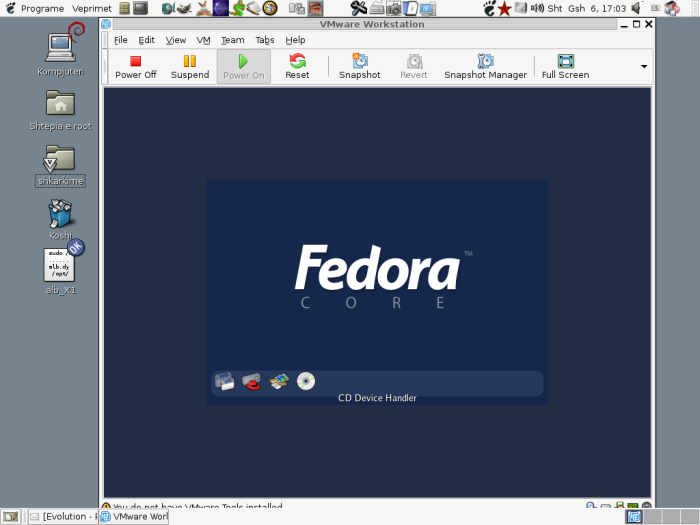
Task: Open the Programe panel menu
Action: point(42,8)
